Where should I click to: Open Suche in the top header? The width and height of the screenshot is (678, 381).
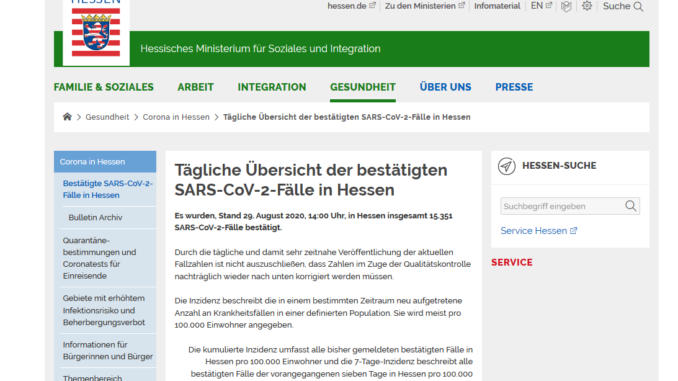click(x=617, y=6)
